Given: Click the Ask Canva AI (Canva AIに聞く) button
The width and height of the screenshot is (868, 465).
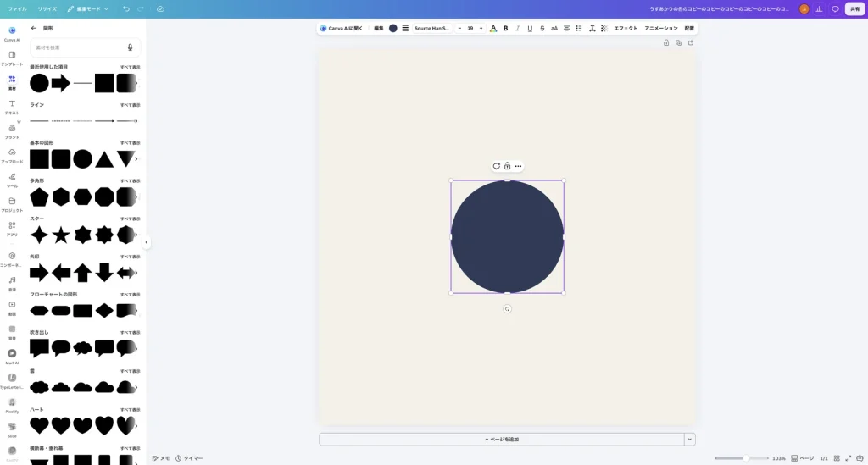Looking at the screenshot, I should coord(342,28).
